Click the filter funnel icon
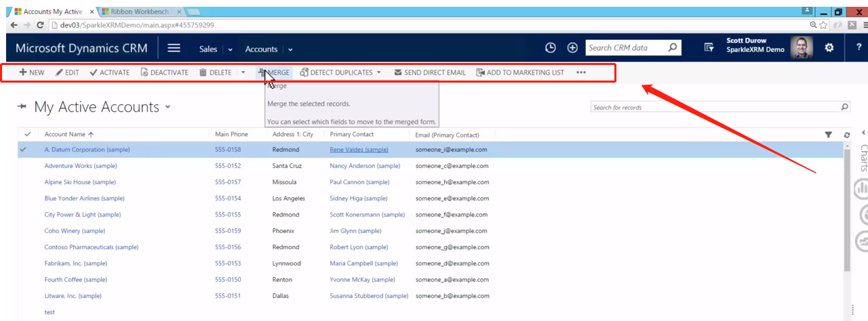This screenshot has height=321, width=868. tap(828, 135)
